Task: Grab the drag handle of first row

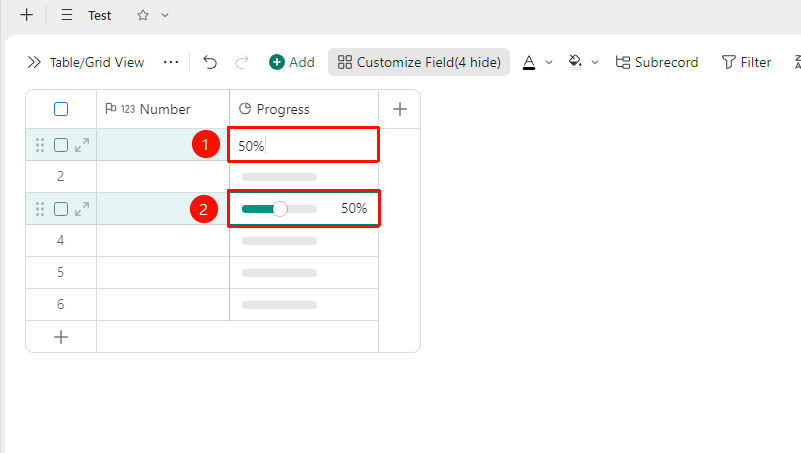Action: (x=40, y=145)
